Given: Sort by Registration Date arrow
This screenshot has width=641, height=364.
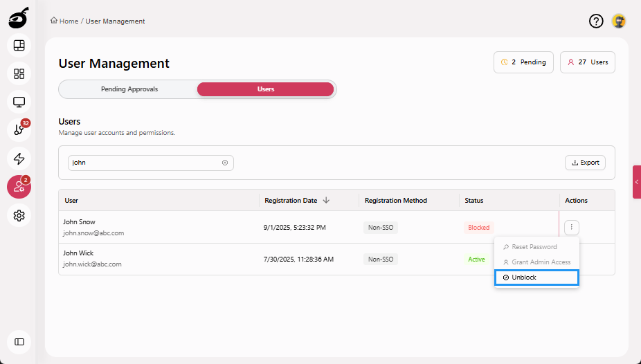Looking at the screenshot, I should pos(326,200).
